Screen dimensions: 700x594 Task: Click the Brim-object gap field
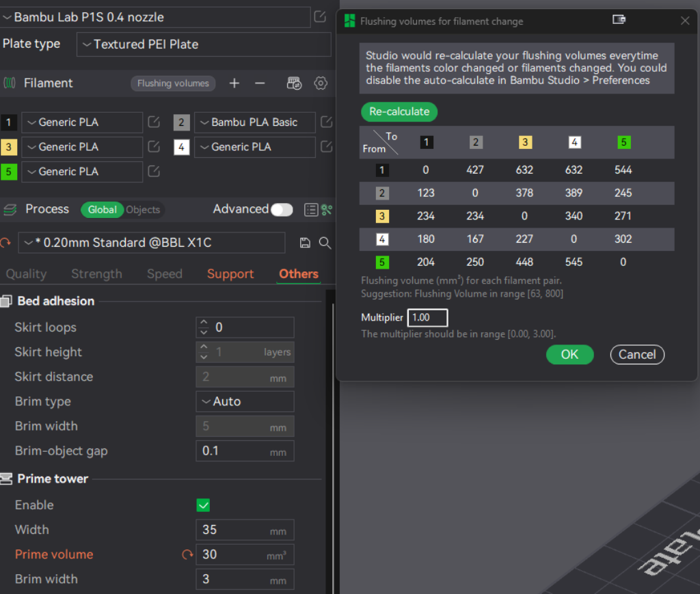coord(245,450)
